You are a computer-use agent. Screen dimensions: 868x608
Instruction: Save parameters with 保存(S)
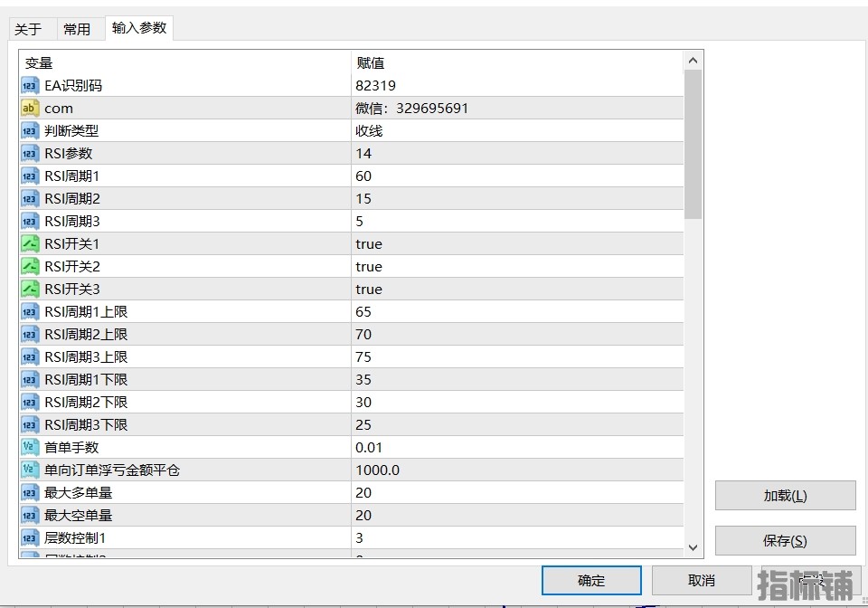(785, 540)
